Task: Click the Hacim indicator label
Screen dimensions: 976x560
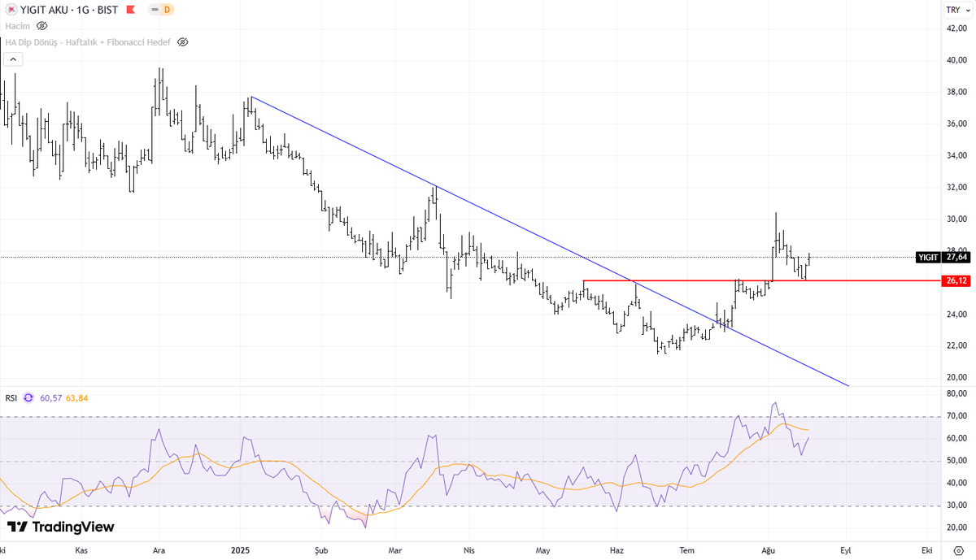Action: pos(18,26)
